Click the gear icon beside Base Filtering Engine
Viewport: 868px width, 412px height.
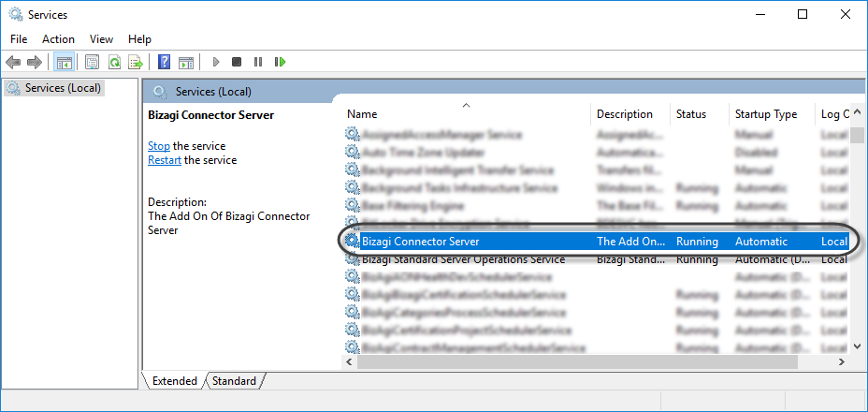point(352,206)
